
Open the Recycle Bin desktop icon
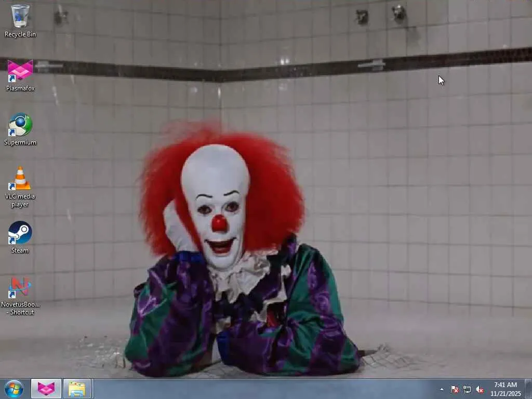click(x=20, y=20)
